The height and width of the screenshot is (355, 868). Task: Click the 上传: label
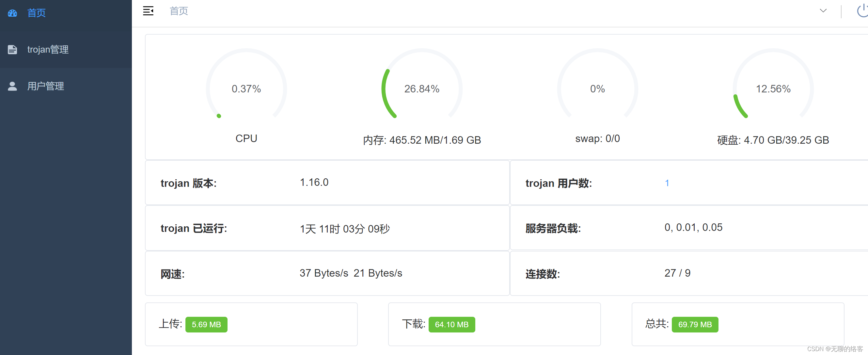170,324
